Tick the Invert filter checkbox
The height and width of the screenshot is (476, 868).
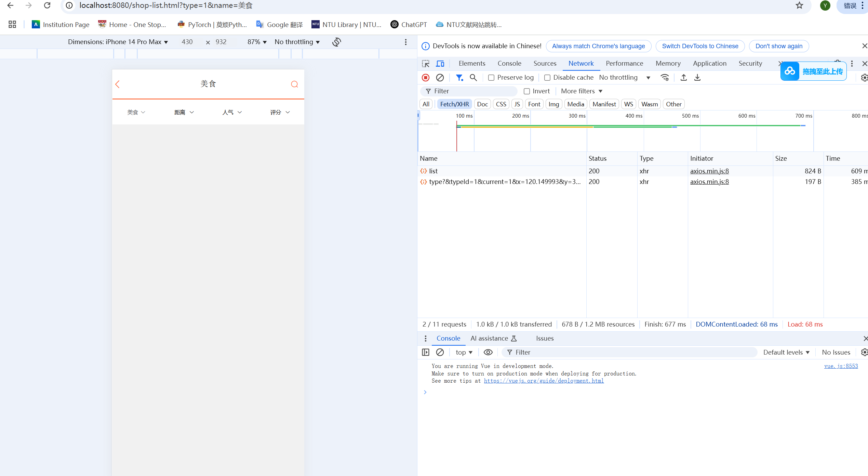click(527, 91)
